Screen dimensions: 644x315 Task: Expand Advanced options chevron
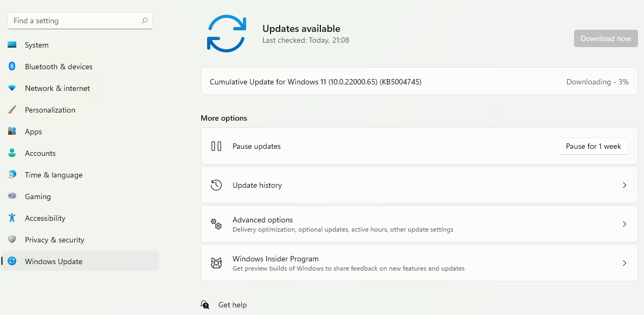tap(624, 224)
